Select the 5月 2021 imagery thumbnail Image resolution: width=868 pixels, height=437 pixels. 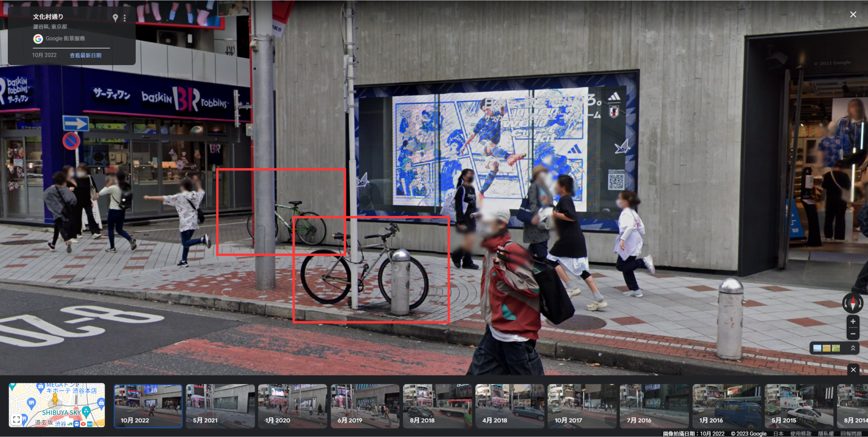[x=220, y=406]
